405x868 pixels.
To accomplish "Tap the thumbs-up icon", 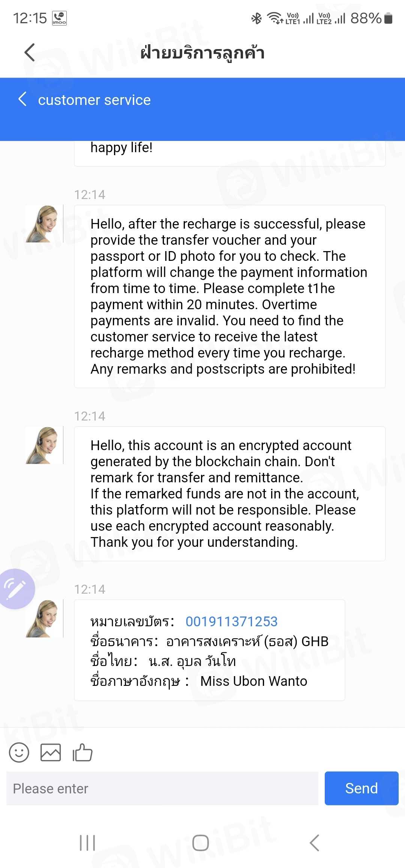I will (82, 752).
